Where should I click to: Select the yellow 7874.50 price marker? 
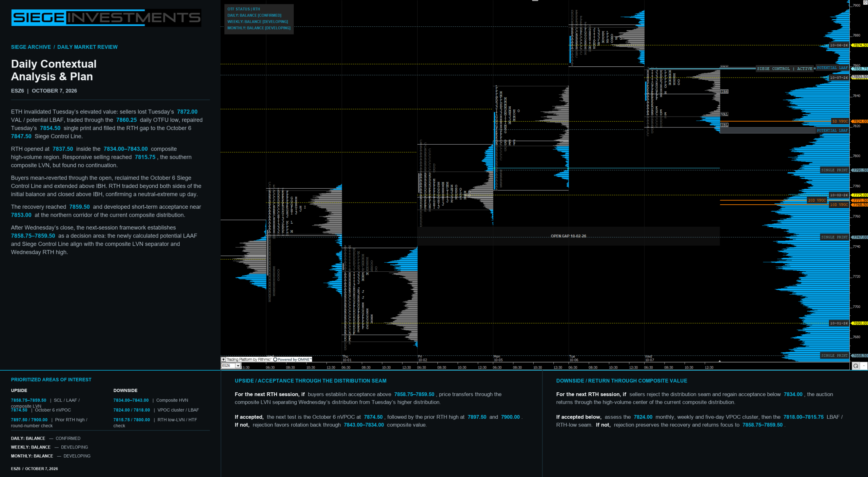(x=860, y=45)
